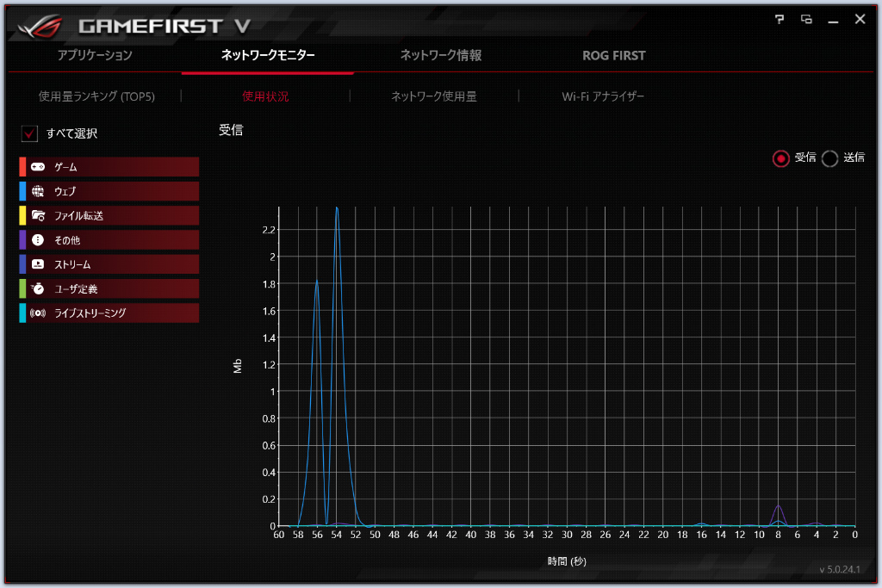Click the ストリーム category icon
This screenshot has width=882, height=588.
tap(38, 264)
